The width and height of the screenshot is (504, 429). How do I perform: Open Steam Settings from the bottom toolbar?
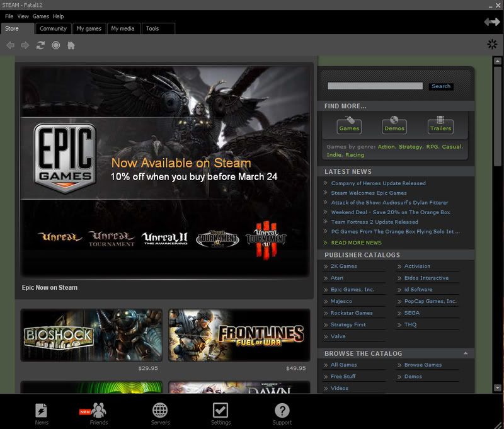222,410
